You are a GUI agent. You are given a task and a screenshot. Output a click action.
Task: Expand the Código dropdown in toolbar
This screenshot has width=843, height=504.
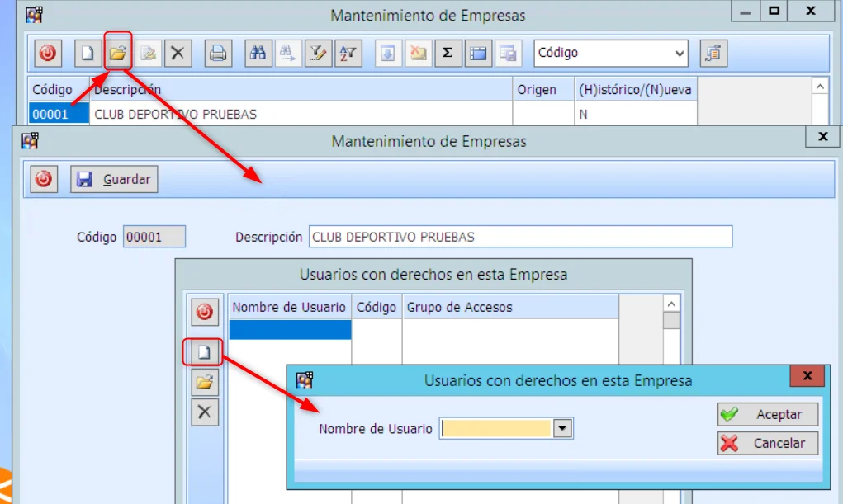[680, 54]
